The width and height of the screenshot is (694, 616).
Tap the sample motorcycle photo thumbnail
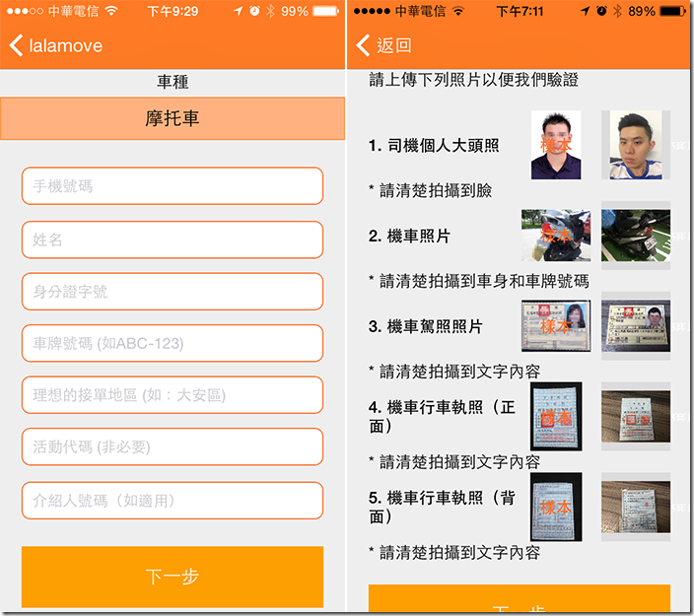click(556, 236)
